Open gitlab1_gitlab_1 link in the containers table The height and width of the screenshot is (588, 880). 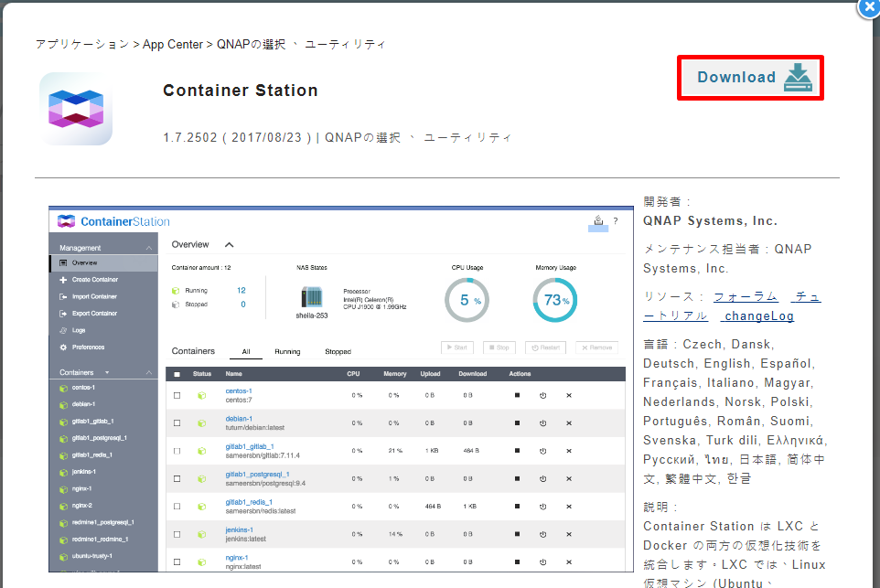(x=250, y=446)
